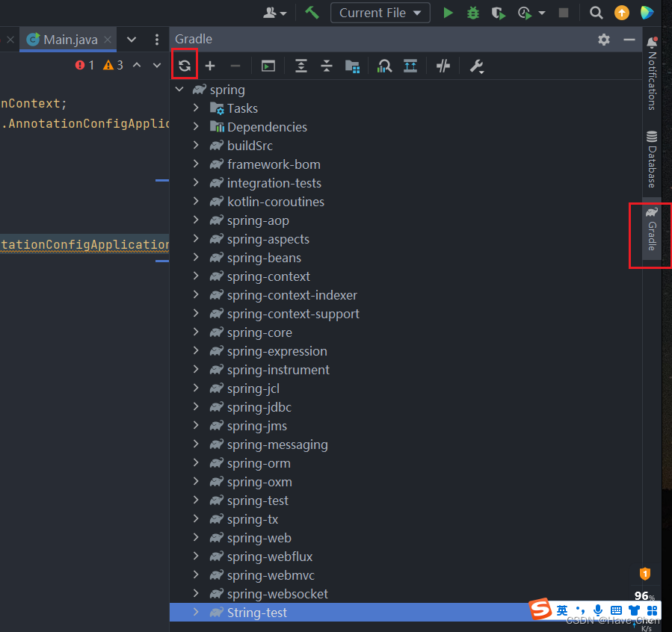Go to previous highlighted error arrow
The width and height of the screenshot is (672, 632).
[137, 65]
